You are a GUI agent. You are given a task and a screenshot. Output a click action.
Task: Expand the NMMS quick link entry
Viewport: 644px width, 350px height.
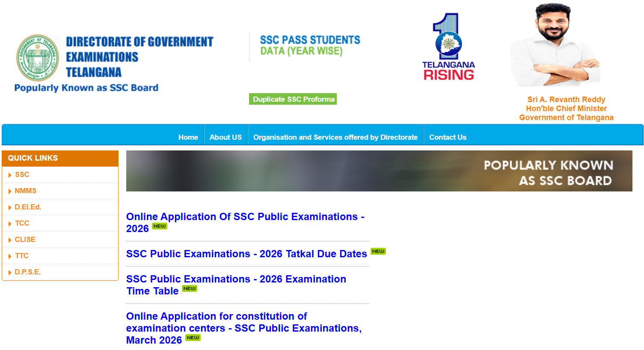[26, 191]
